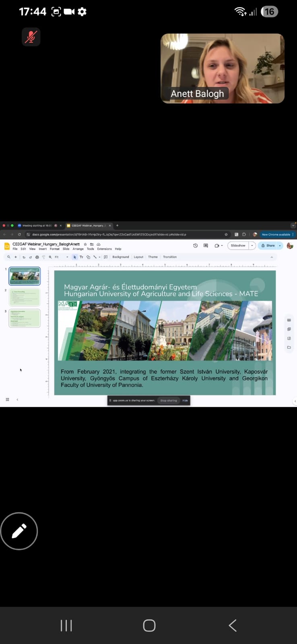297x644 pixels.
Task: Open the Insert menu
Action: 43,249
